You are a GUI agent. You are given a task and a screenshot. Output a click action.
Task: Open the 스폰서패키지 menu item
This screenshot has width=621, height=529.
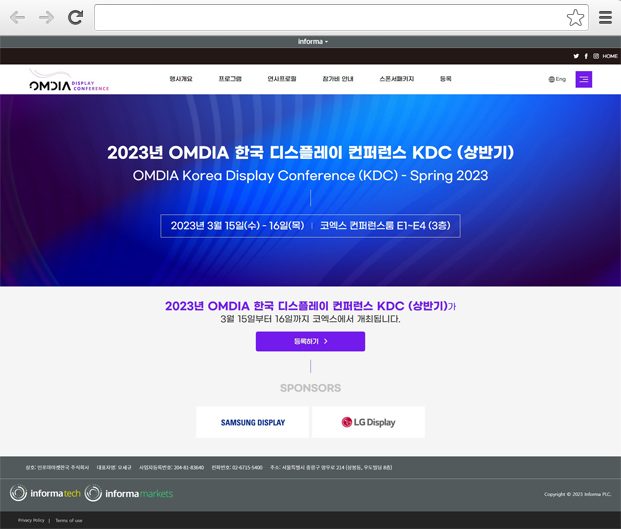point(396,79)
